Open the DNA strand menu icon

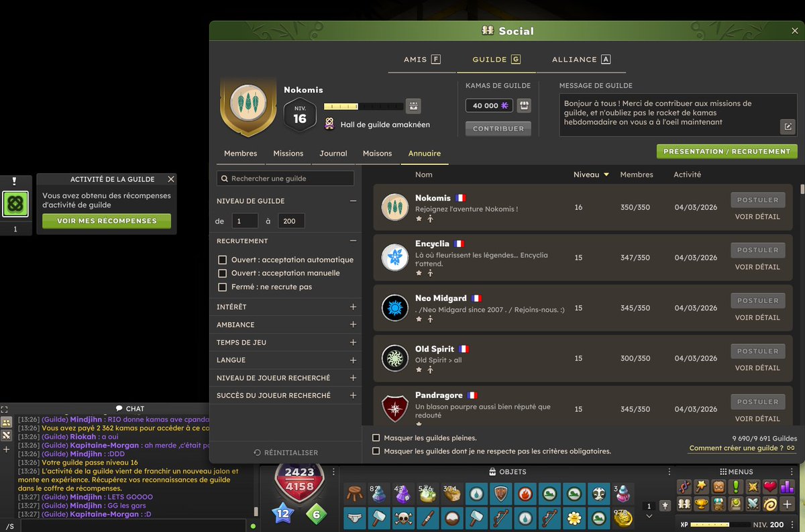coord(684,486)
